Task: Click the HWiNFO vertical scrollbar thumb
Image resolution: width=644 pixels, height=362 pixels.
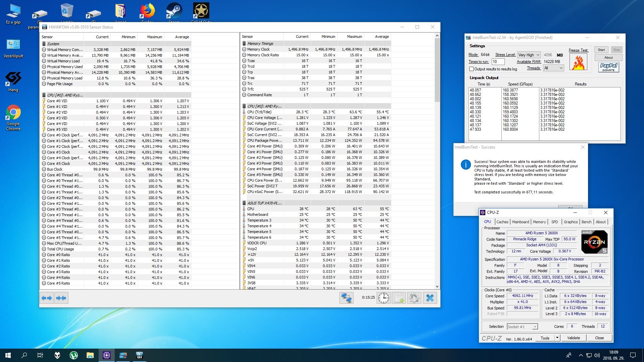Action: pyautogui.click(x=437, y=70)
